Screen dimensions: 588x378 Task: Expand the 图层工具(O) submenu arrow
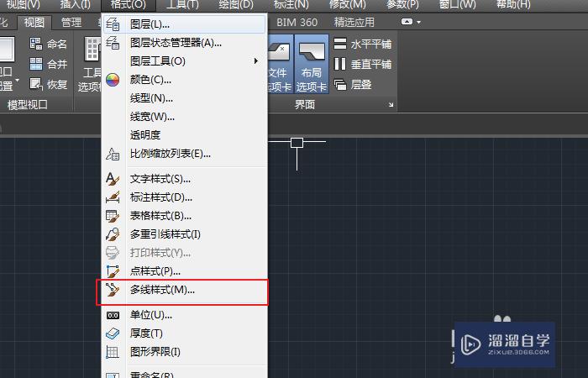coord(255,60)
